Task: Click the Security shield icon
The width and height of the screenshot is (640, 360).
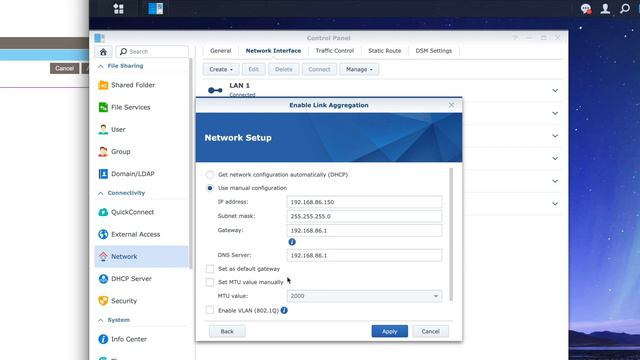Action: click(103, 301)
